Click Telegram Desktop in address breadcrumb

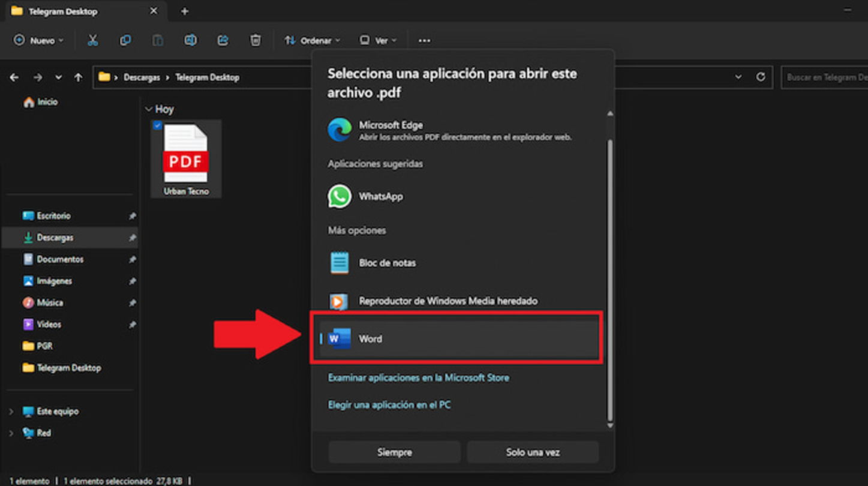coord(207,77)
